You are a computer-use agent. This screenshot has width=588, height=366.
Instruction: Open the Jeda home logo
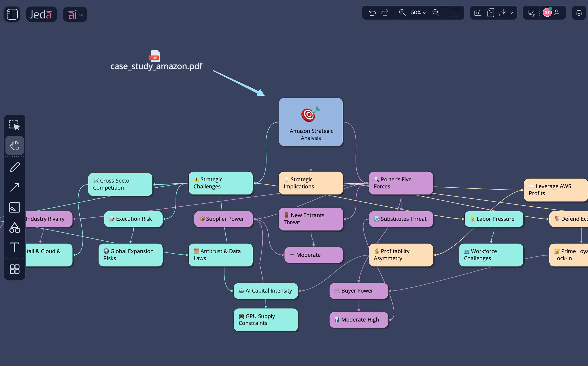coord(41,14)
